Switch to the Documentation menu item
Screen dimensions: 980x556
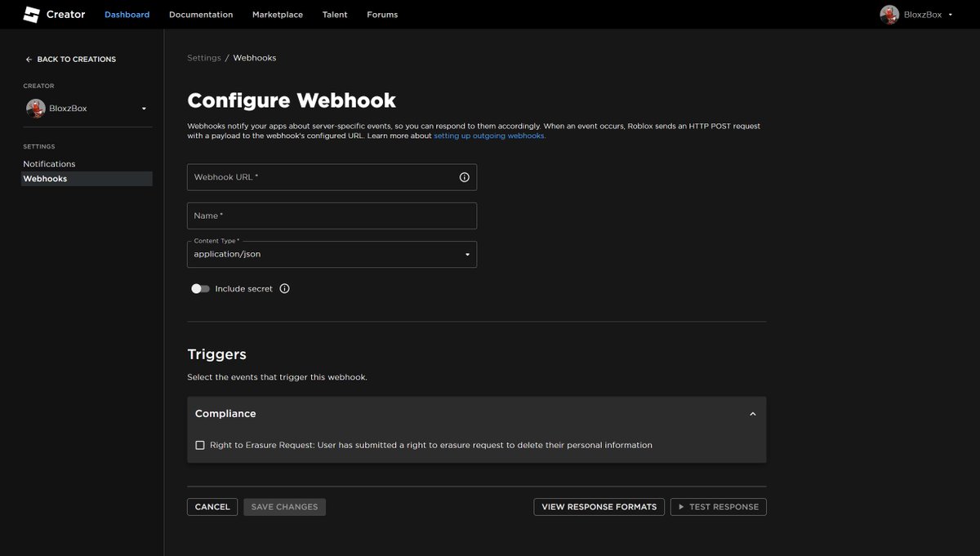201,14
